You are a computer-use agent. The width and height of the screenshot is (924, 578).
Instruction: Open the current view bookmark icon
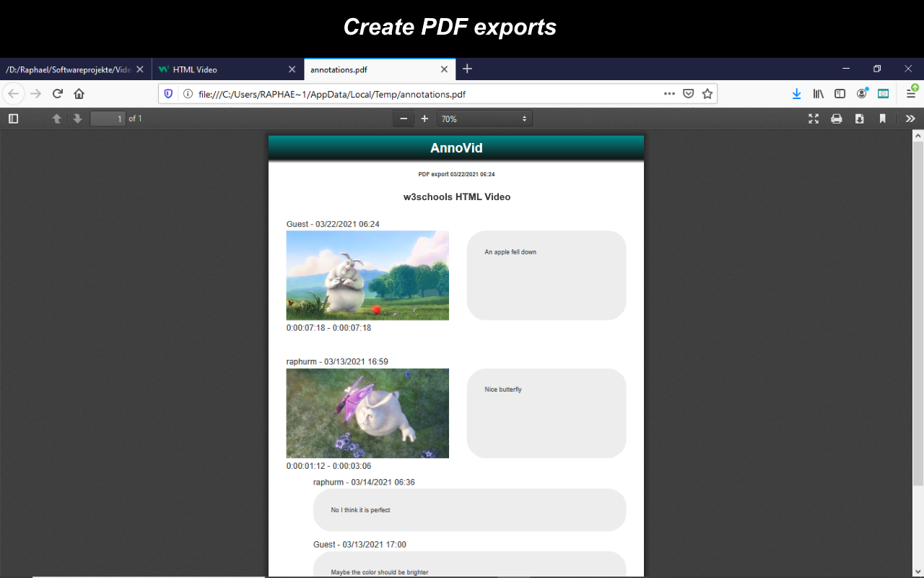click(x=882, y=118)
